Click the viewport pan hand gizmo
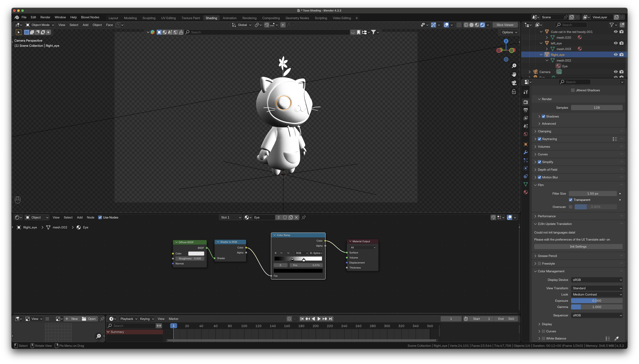639x364 pixels. pyautogui.click(x=514, y=74)
